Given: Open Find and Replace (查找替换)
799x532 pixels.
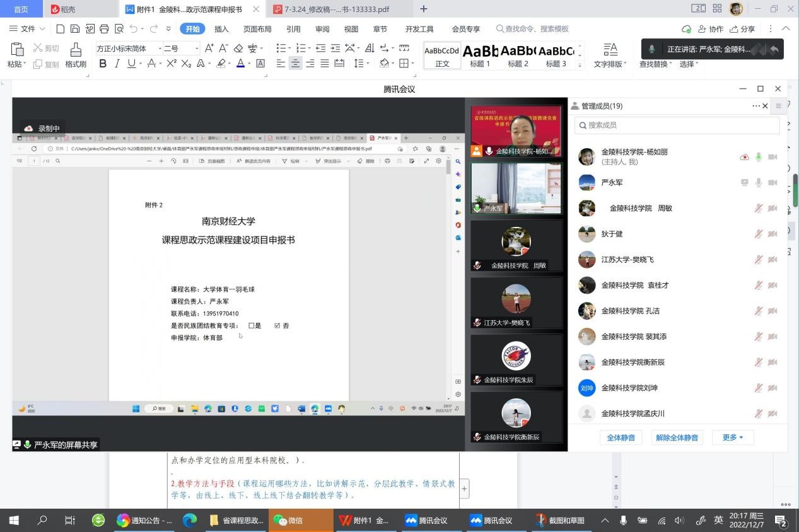Looking at the screenshot, I should pyautogui.click(x=655, y=64).
